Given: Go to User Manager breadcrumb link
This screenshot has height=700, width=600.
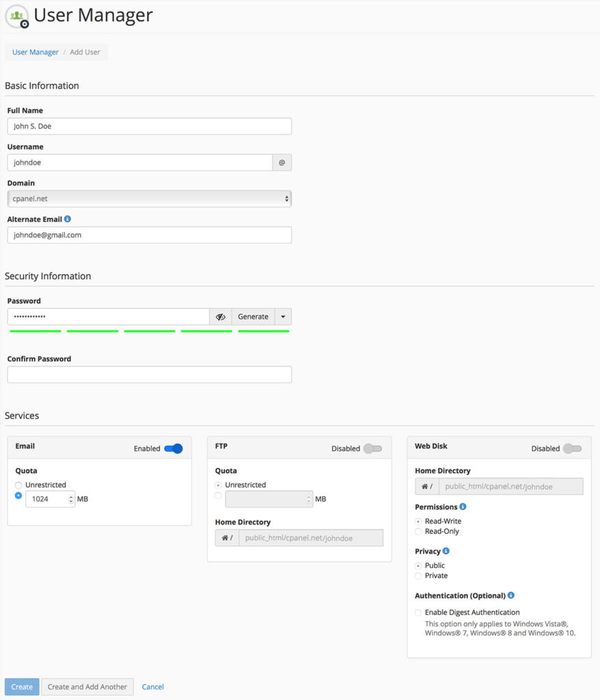Looking at the screenshot, I should tap(35, 53).
